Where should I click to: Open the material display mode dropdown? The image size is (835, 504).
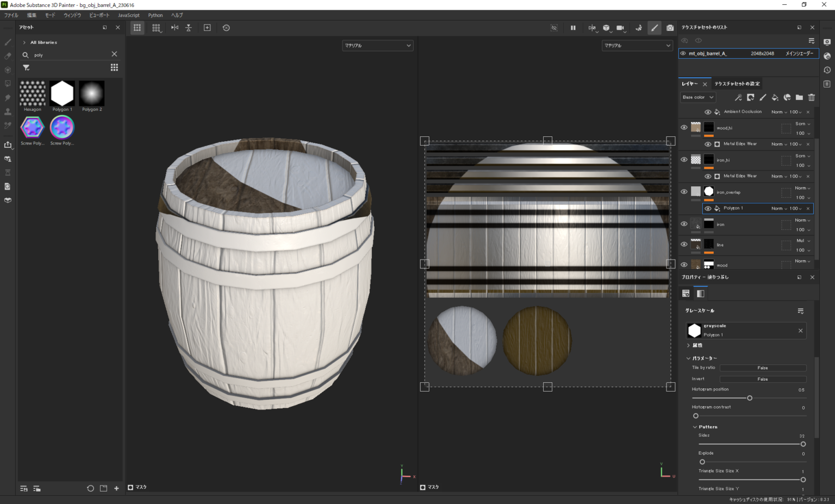[377, 46]
